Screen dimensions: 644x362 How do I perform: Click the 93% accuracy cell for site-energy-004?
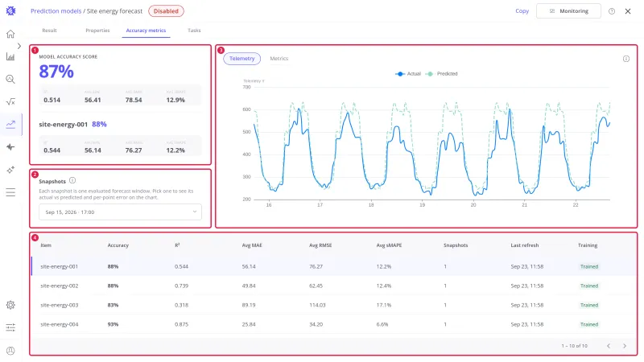(113, 324)
